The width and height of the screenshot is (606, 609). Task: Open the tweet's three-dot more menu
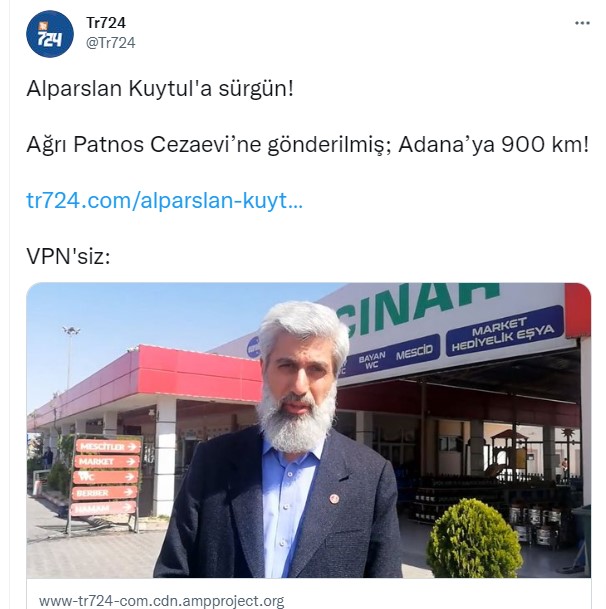point(582,24)
